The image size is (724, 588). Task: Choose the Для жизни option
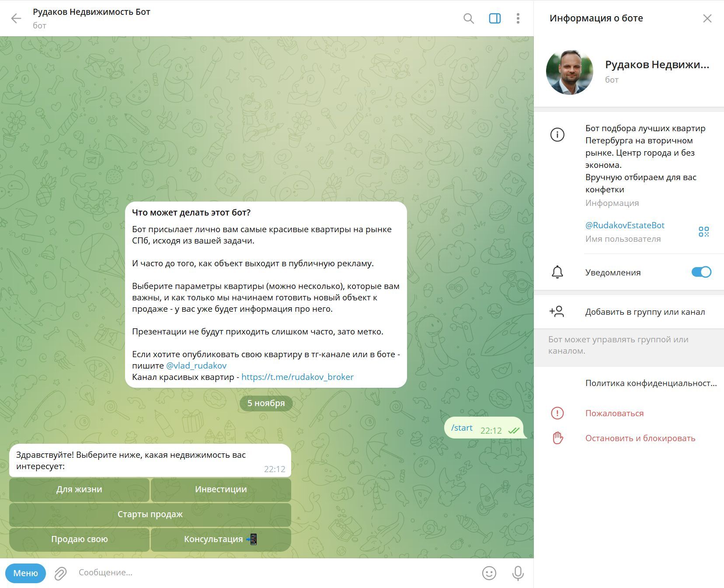click(79, 490)
